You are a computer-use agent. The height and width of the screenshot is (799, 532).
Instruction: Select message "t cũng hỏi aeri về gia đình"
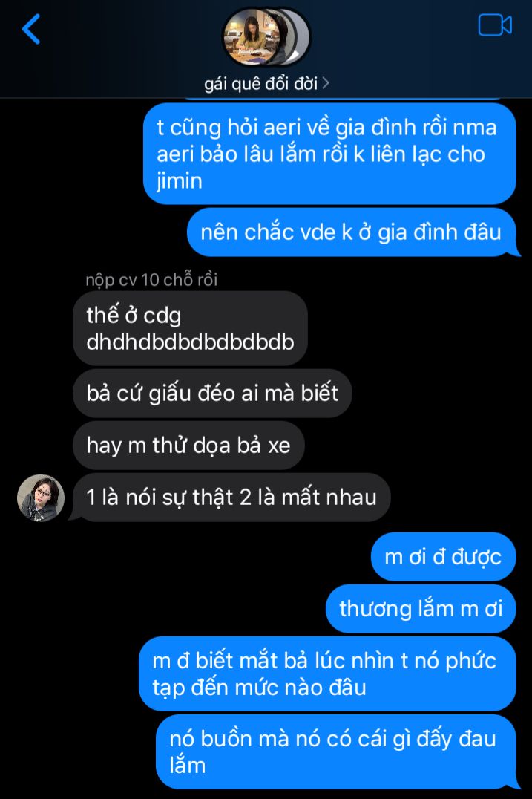point(329,154)
